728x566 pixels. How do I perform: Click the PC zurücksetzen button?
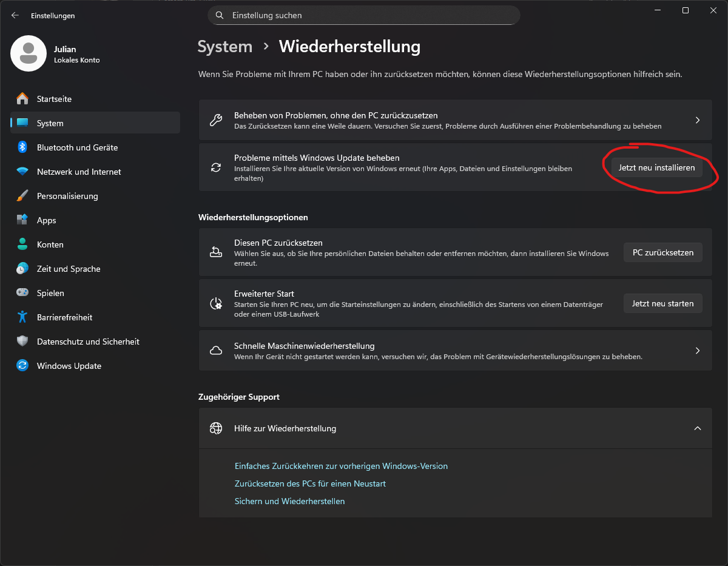pos(662,252)
